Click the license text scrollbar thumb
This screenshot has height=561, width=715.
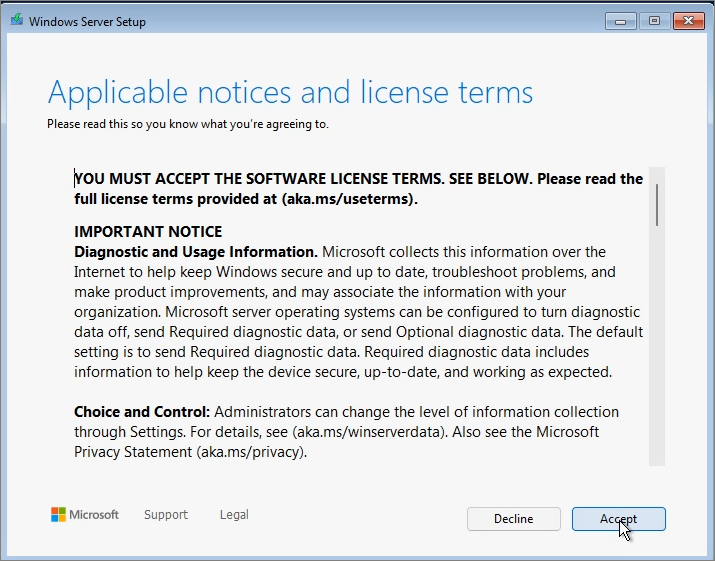(657, 205)
